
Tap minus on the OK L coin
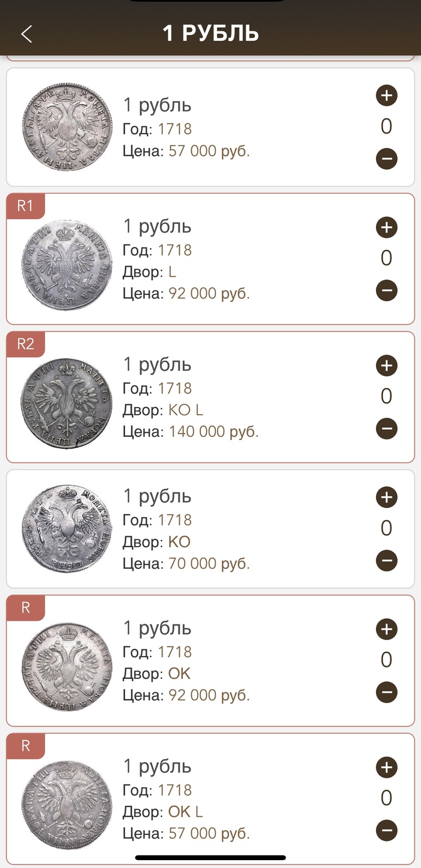[x=386, y=831]
